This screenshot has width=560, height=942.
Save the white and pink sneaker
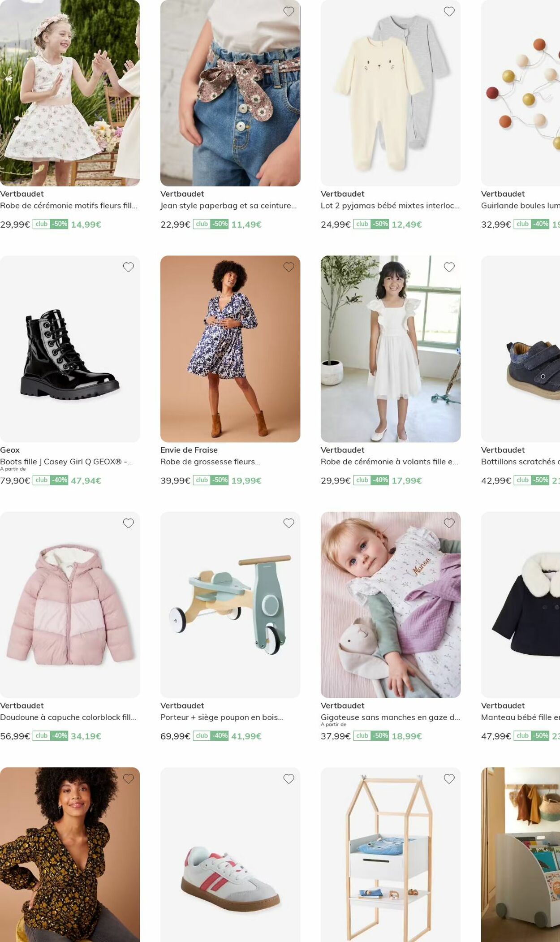[289, 779]
